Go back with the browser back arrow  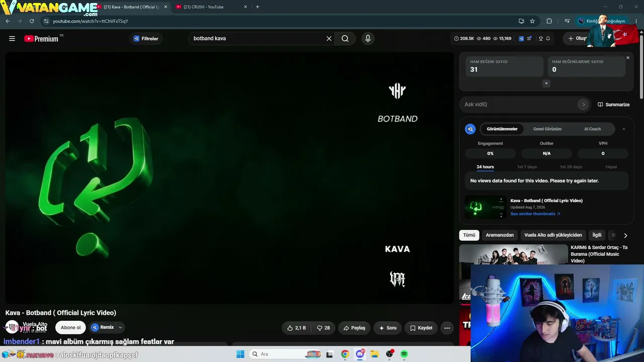click(x=8, y=21)
